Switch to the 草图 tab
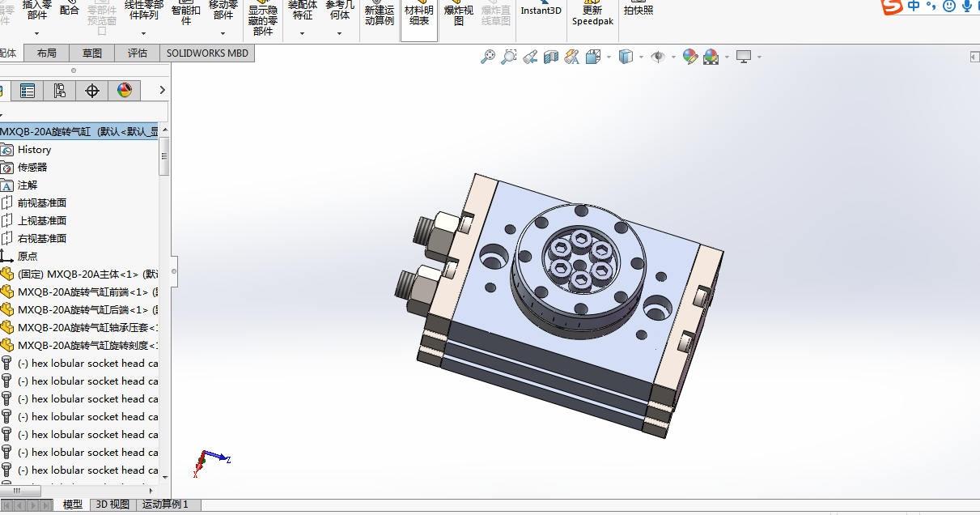Screen dimensions: 980x515 tap(92, 53)
